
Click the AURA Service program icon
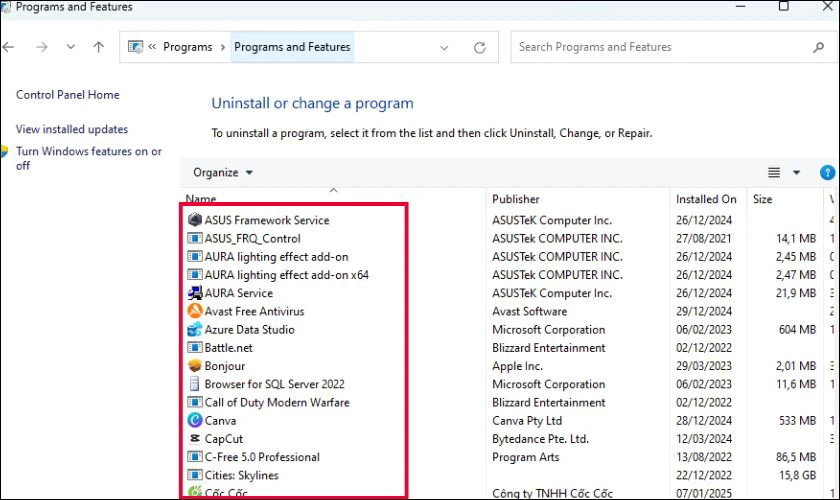click(x=194, y=293)
